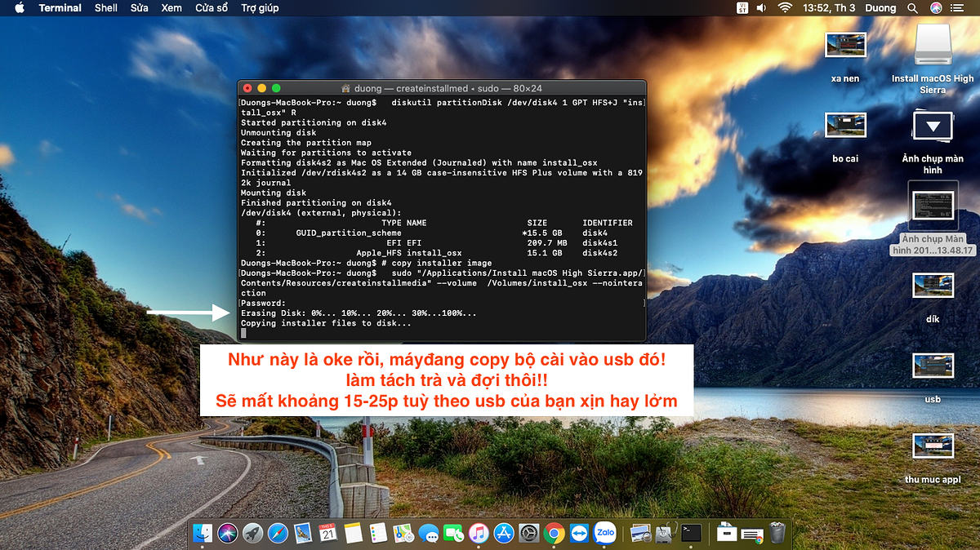Image resolution: width=980 pixels, height=550 pixels.
Task: Open the Duong user menu
Action: [880, 7]
